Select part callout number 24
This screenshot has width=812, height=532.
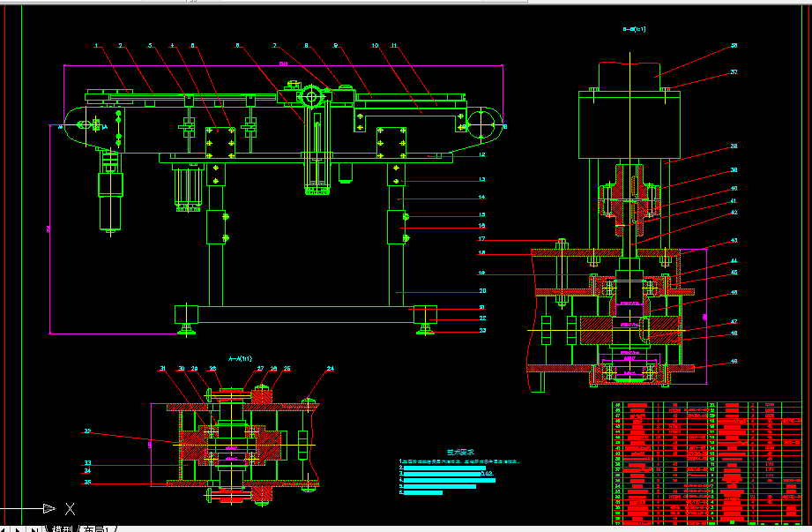click(x=331, y=369)
